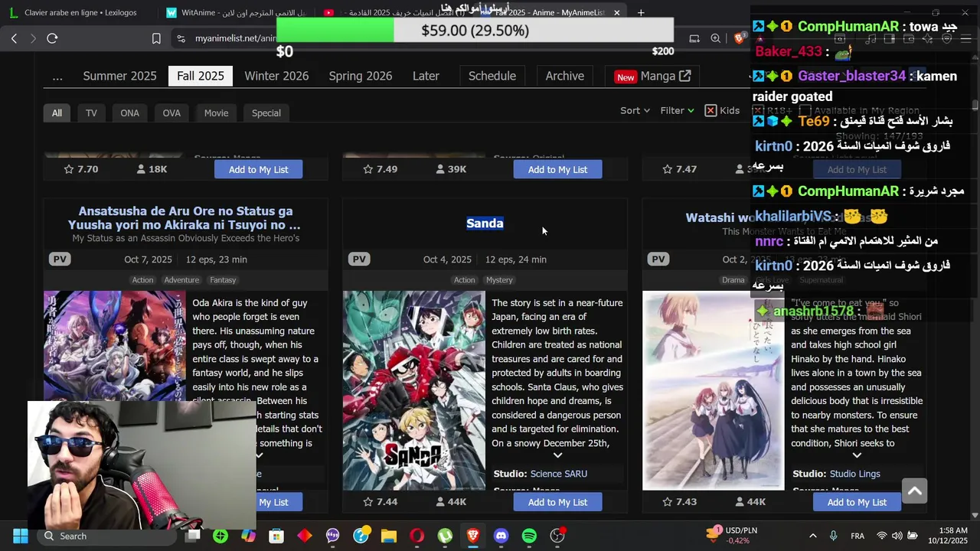980x551 pixels.
Task: Filter anime list by Special type
Action: coord(266,112)
